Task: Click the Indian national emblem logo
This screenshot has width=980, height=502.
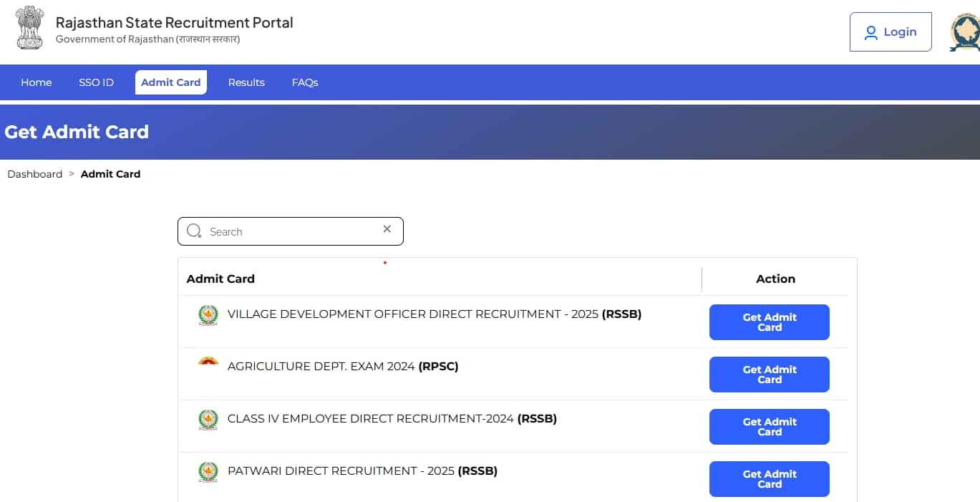Action: click(x=30, y=29)
